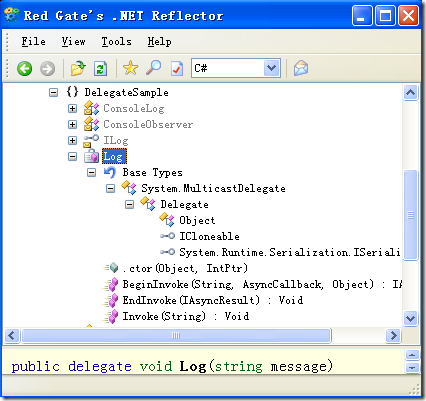Click the Refresh toolbar icon

point(100,69)
